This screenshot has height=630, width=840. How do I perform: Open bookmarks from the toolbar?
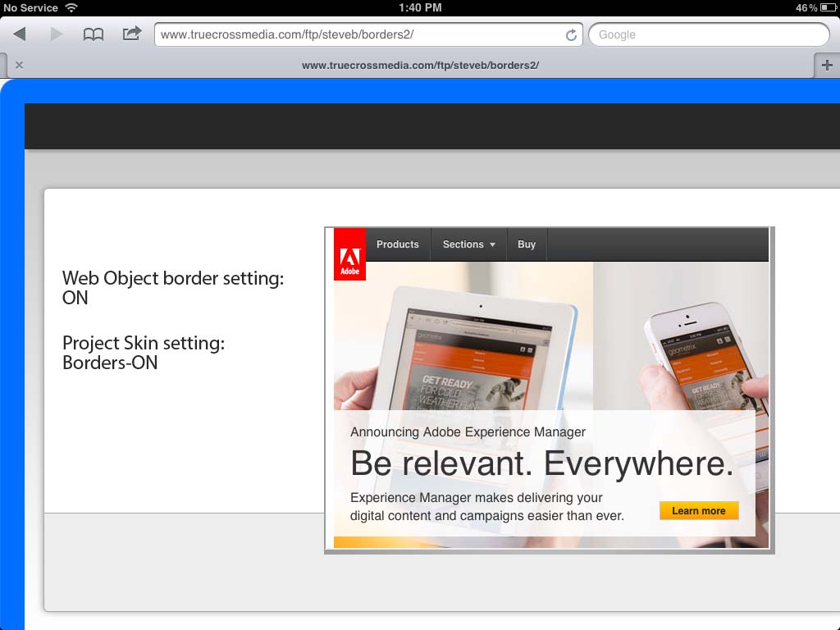[94, 34]
